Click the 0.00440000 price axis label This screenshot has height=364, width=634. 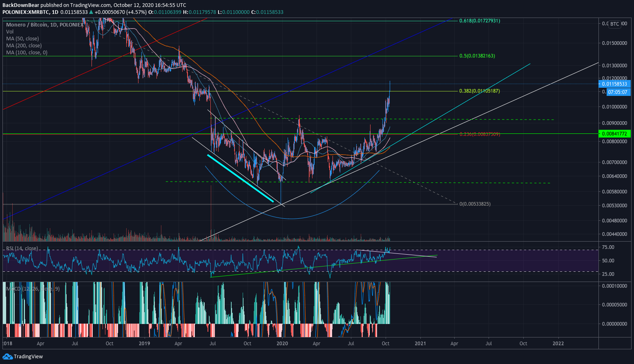pyautogui.click(x=614, y=234)
